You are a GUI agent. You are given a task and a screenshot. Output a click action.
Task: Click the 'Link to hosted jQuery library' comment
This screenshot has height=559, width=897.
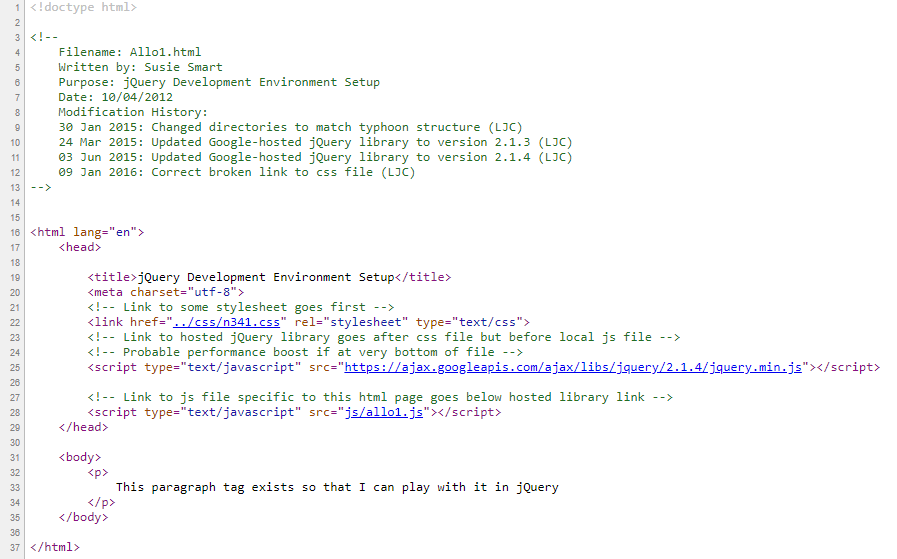click(384, 337)
